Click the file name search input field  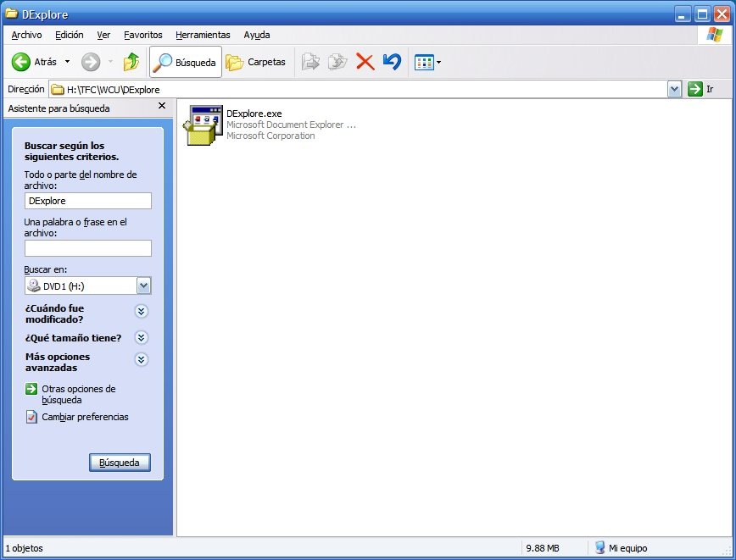coord(88,201)
